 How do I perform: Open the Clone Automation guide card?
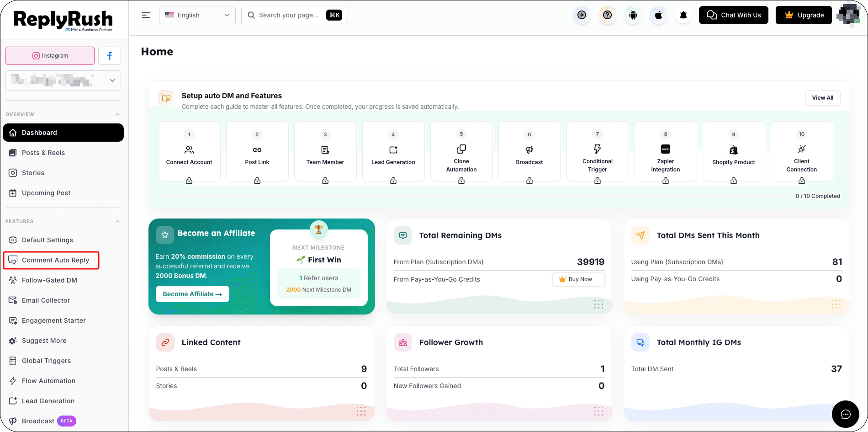point(461,151)
